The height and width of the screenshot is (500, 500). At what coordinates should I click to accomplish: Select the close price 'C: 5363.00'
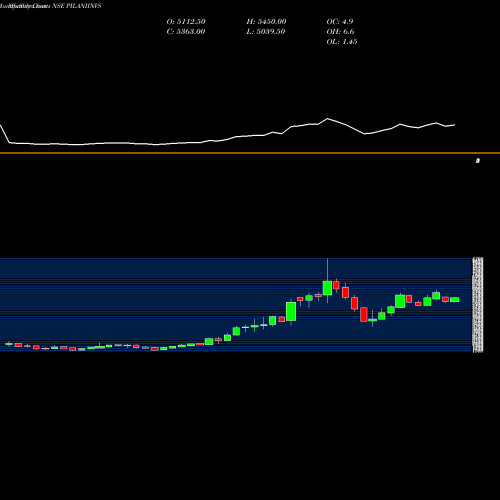(x=186, y=31)
